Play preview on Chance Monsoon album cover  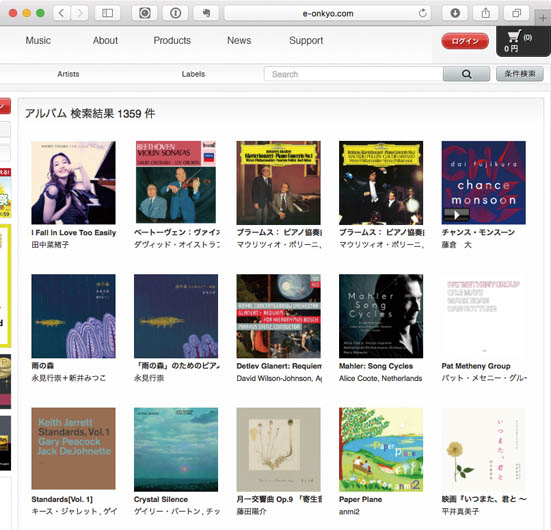(456, 215)
